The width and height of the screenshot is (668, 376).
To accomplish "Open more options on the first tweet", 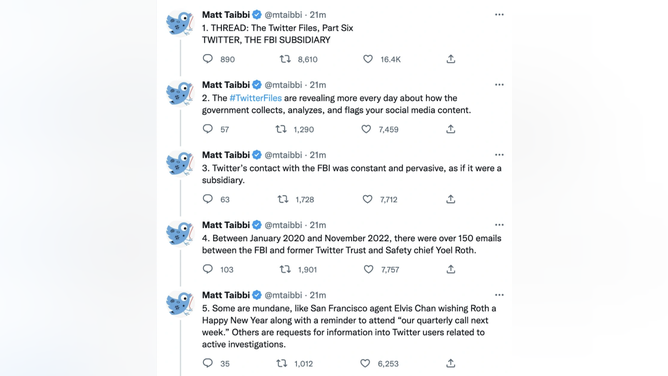I will tap(499, 14).
